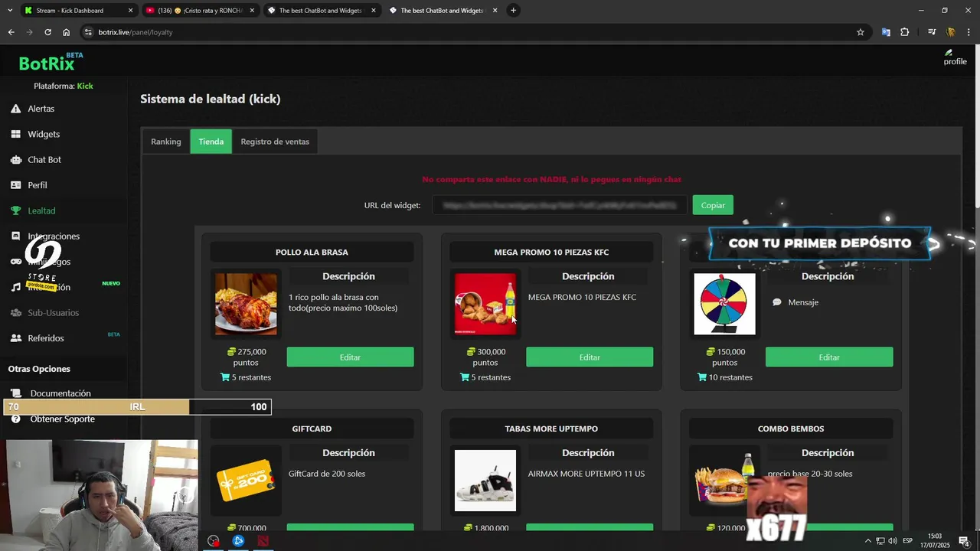Viewport: 980px width, 551px height.
Task: Click the address bar URL
Action: pos(136,32)
